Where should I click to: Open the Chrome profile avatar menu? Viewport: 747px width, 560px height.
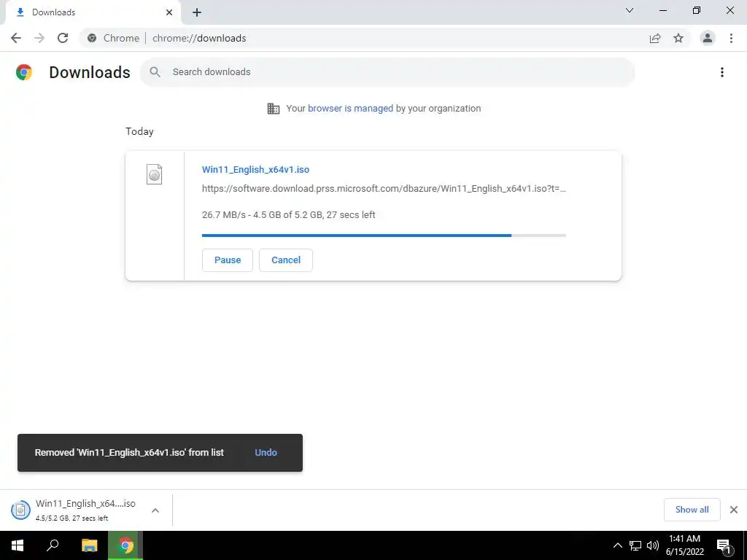pyautogui.click(x=708, y=38)
